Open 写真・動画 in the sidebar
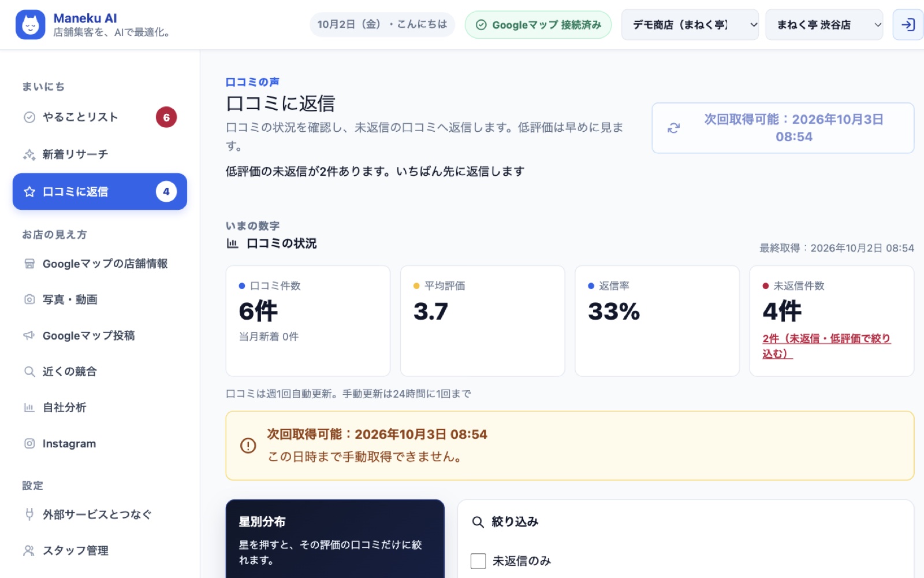 tap(100, 299)
